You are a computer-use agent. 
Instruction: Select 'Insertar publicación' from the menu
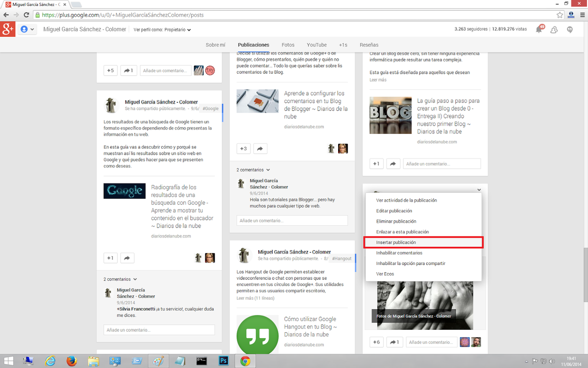tap(423, 242)
